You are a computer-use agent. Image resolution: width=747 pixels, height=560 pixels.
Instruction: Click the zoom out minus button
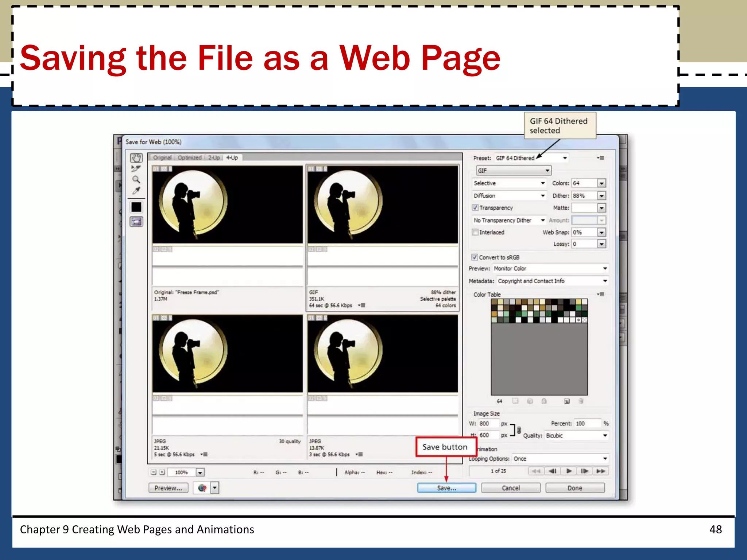click(154, 472)
